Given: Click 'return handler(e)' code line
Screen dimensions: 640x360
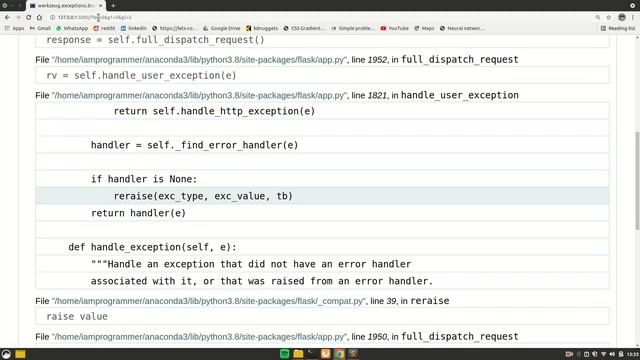Looking at the screenshot, I should click(x=322, y=213).
